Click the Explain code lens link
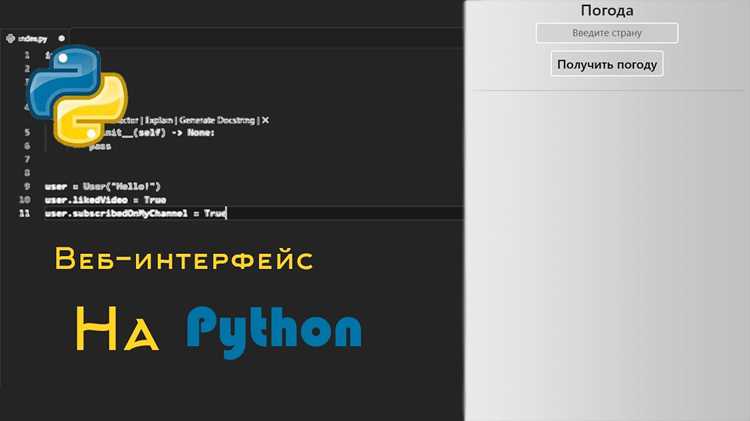 (x=159, y=120)
